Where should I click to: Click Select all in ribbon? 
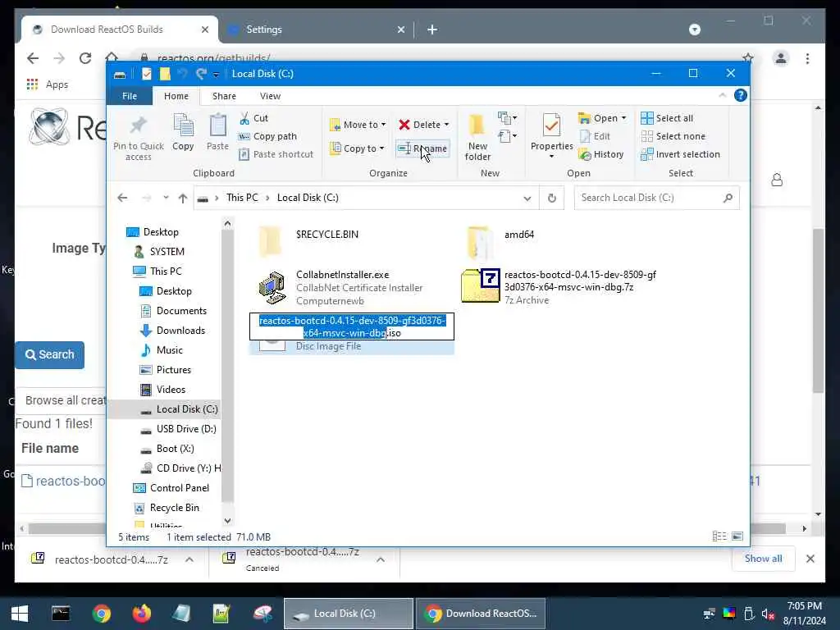667,118
